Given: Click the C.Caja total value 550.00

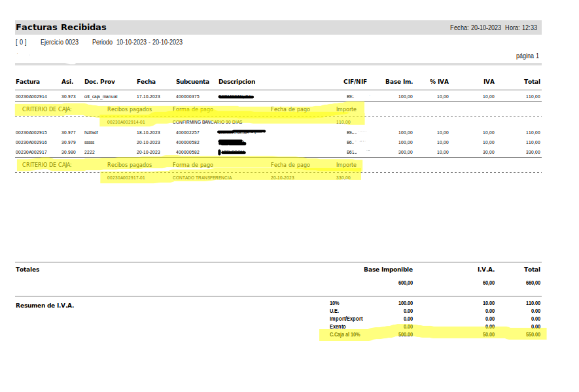Looking at the screenshot, I should coord(533,334).
